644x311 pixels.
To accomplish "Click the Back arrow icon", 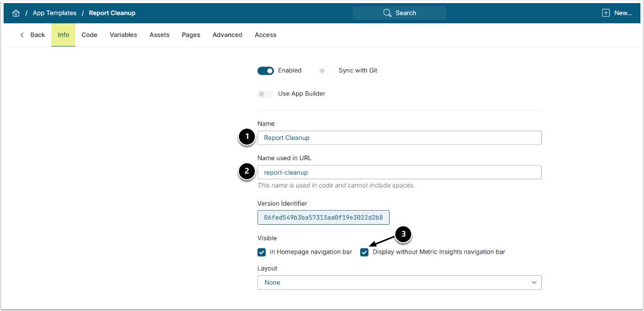I will click(22, 35).
